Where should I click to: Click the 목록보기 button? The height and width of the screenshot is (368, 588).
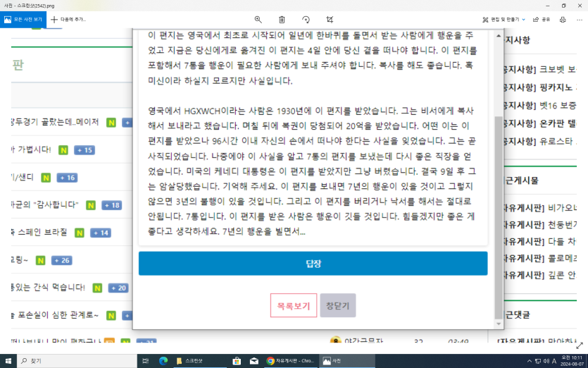[x=294, y=306]
